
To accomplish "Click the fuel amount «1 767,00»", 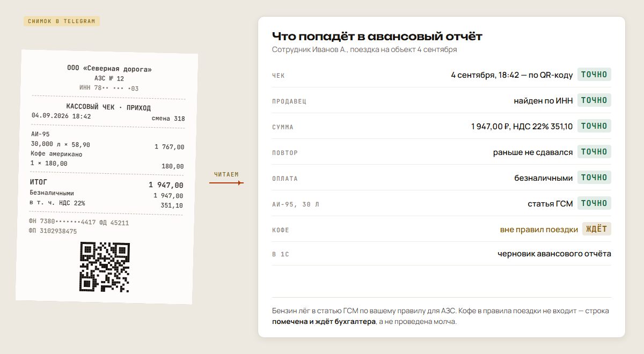I will [169, 147].
